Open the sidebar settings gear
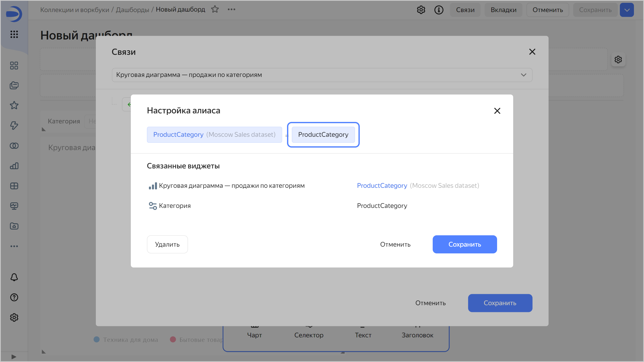The width and height of the screenshot is (644, 362). 14,318
